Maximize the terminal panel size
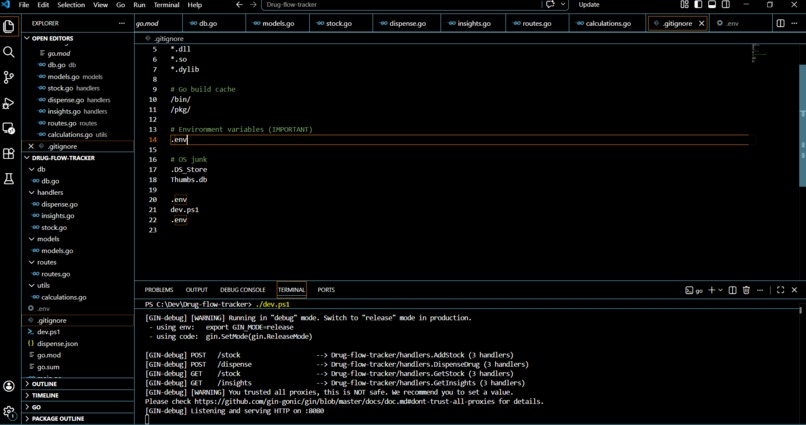 780,290
